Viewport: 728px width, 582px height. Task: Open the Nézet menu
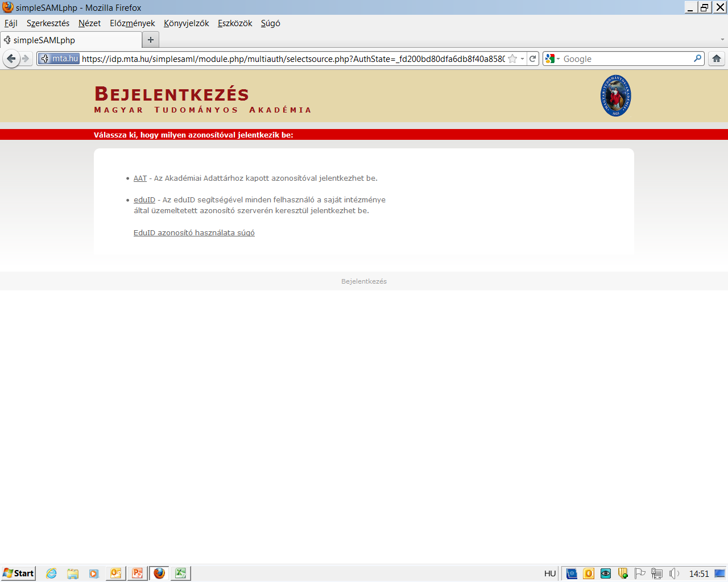pyautogui.click(x=89, y=23)
